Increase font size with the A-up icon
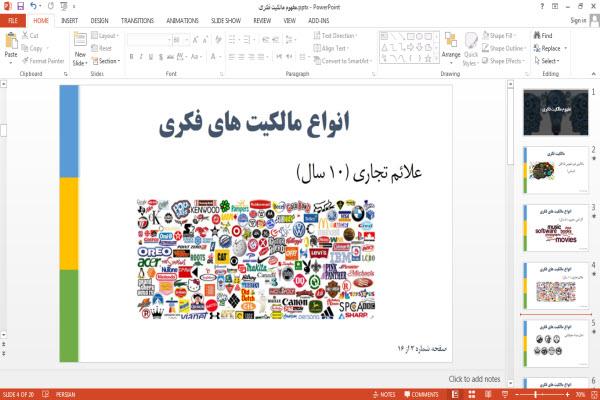600x400 pixels. click(x=196, y=40)
